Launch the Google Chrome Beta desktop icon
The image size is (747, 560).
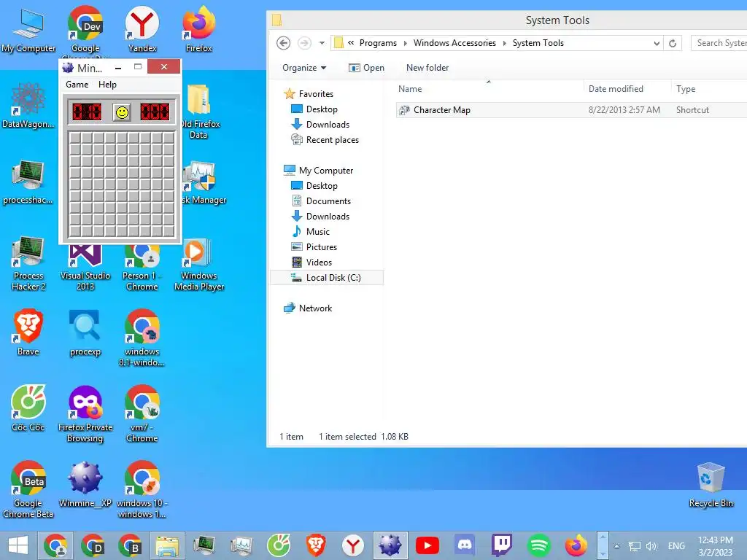coord(28,489)
